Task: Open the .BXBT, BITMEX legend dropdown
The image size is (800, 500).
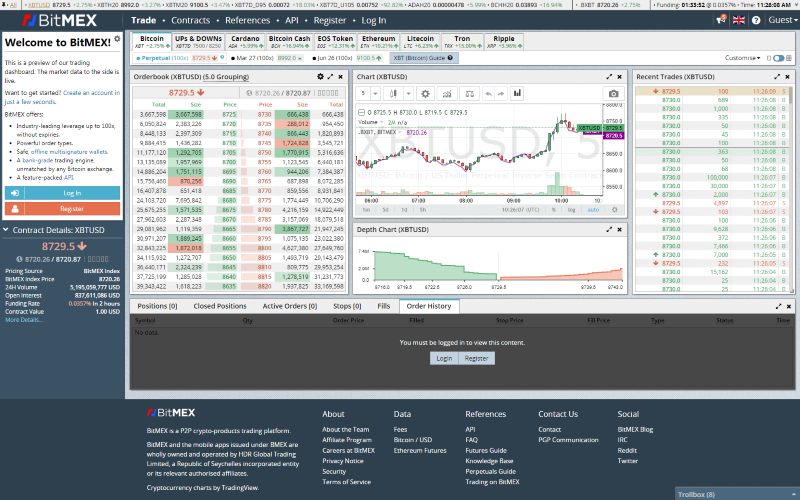Action: pyautogui.click(x=401, y=132)
